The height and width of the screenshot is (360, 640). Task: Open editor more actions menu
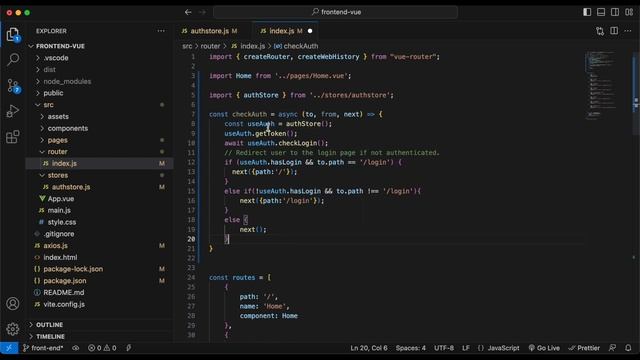click(x=628, y=31)
